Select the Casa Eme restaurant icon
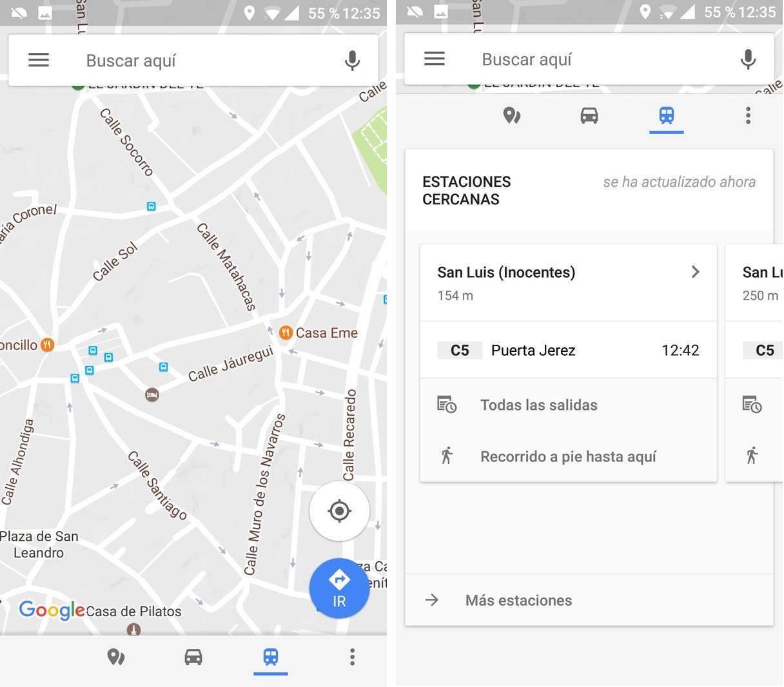 [285, 333]
